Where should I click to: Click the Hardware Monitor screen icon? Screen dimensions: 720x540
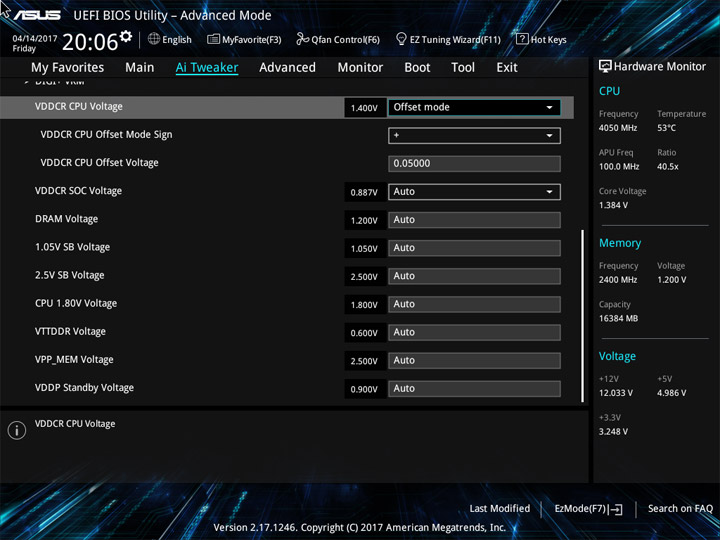pyautogui.click(x=605, y=66)
